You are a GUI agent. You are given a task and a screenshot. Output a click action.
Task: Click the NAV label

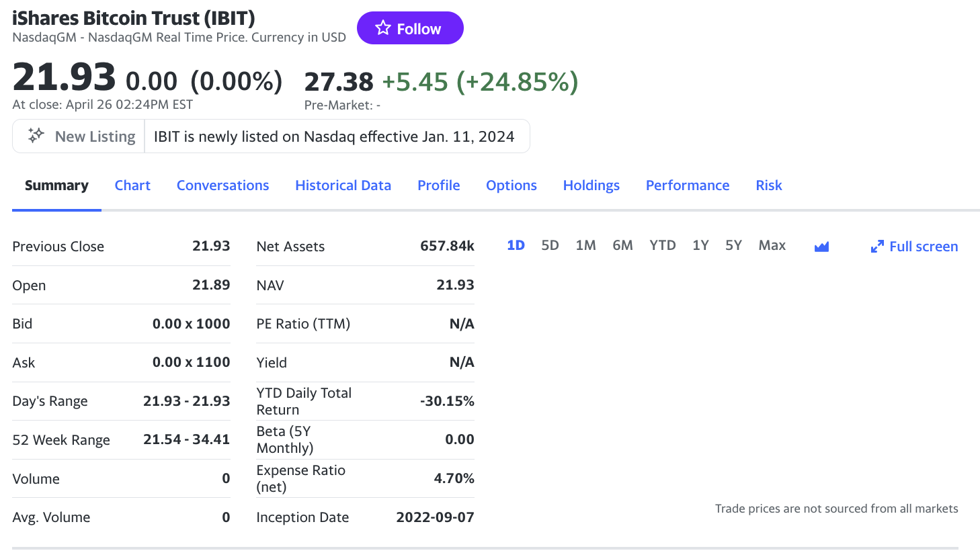[x=270, y=286]
